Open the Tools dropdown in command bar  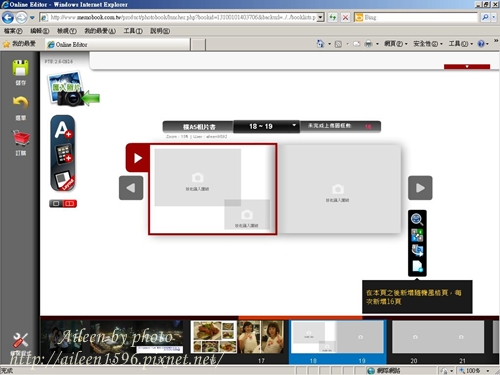tap(461, 44)
